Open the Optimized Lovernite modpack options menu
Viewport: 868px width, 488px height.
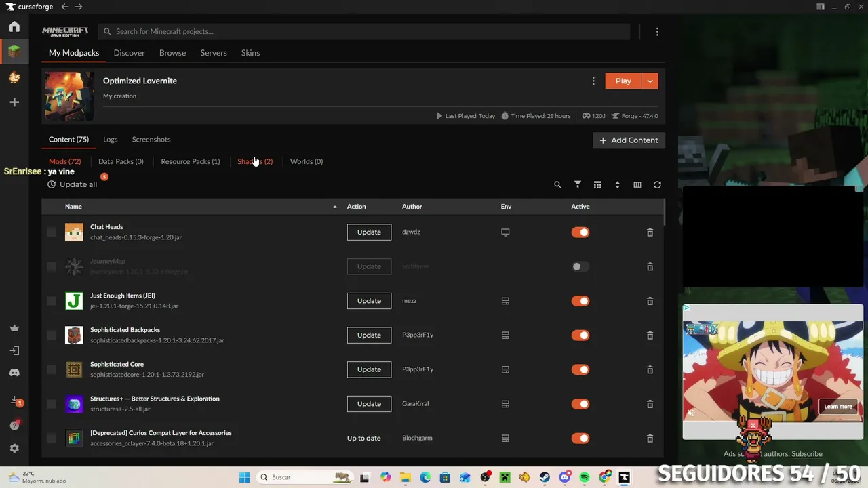point(593,81)
